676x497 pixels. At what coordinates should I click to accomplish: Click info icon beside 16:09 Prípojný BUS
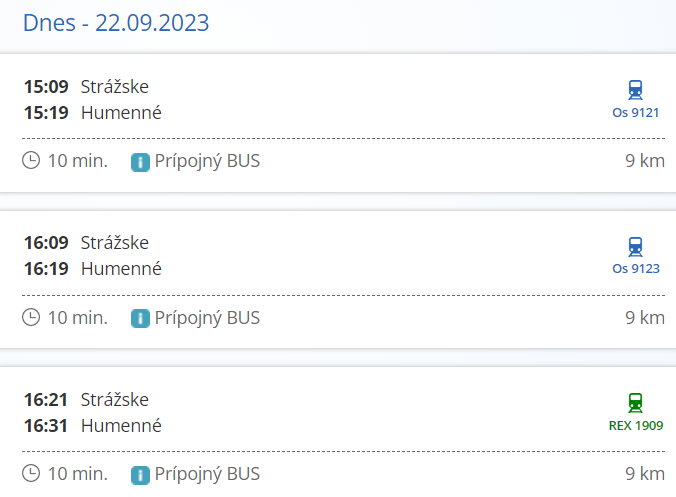click(140, 318)
